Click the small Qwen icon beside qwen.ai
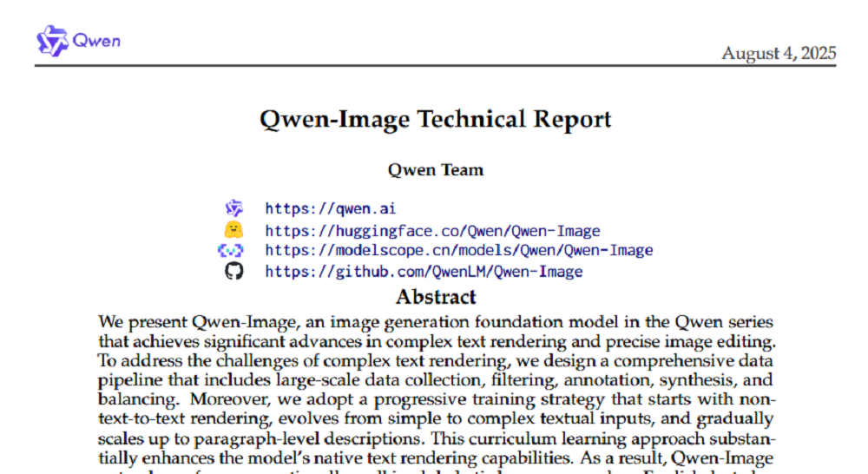Image resolution: width=868 pixels, height=474 pixels. 233,208
